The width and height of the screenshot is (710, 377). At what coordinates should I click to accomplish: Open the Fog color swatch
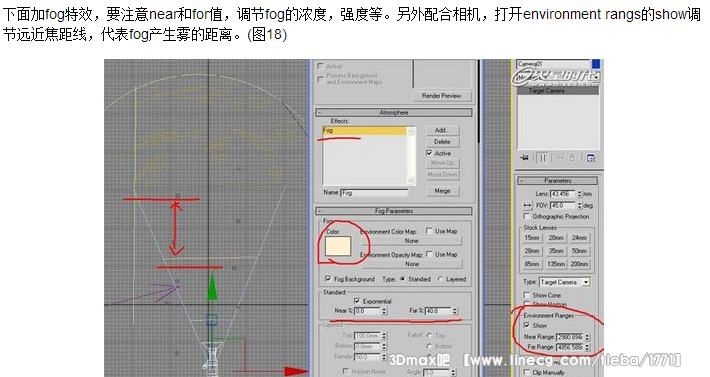(338, 246)
